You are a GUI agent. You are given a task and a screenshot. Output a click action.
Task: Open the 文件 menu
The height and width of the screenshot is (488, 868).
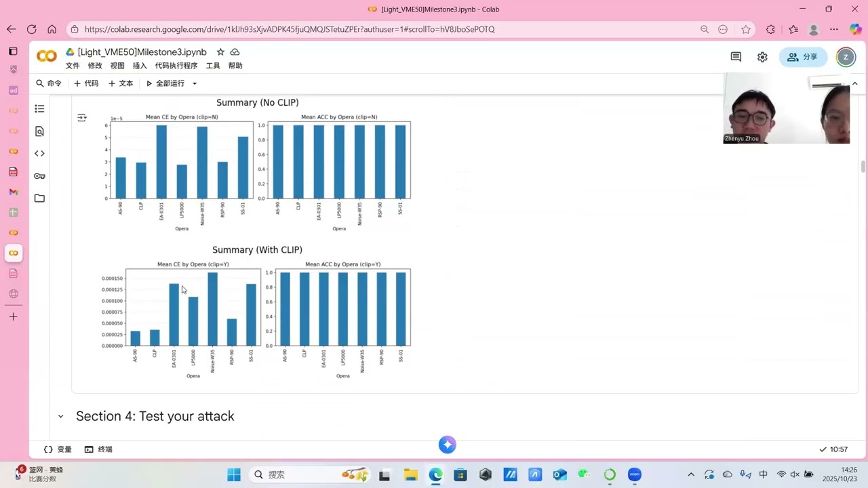[x=73, y=66]
